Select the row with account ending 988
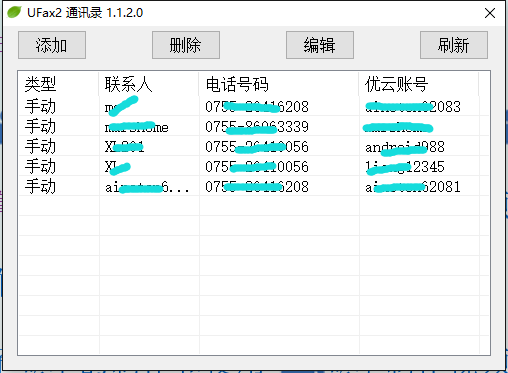The height and width of the screenshot is (373, 508). pyautogui.click(x=254, y=146)
